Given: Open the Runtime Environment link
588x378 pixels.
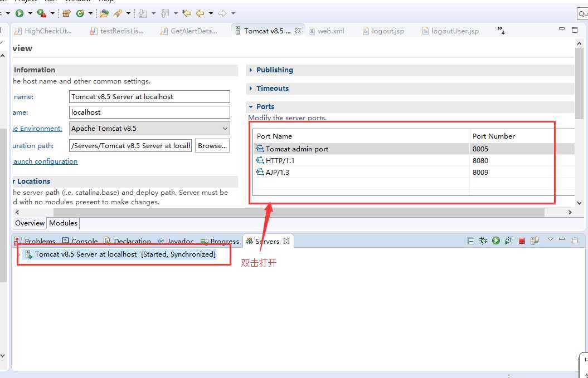Looking at the screenshot, I should [x=37, y=129].
